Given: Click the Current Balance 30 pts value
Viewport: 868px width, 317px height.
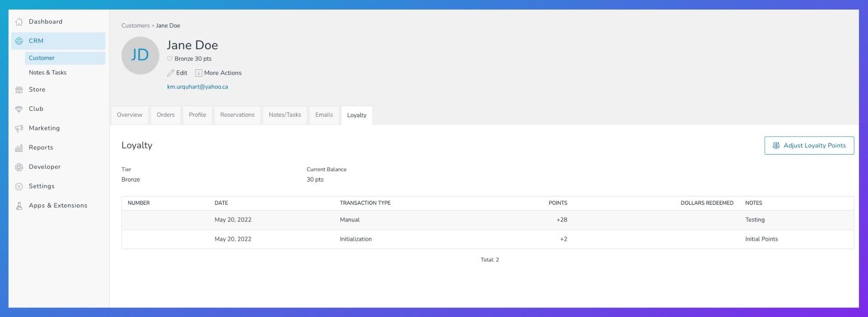Looking at the screenshot, I should [315, 180].
